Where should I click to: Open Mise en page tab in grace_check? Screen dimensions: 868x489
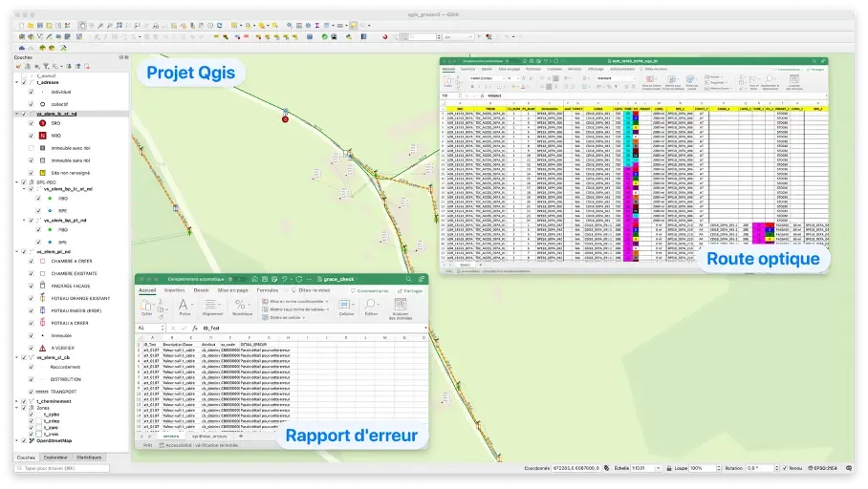(x=233, y=290)
